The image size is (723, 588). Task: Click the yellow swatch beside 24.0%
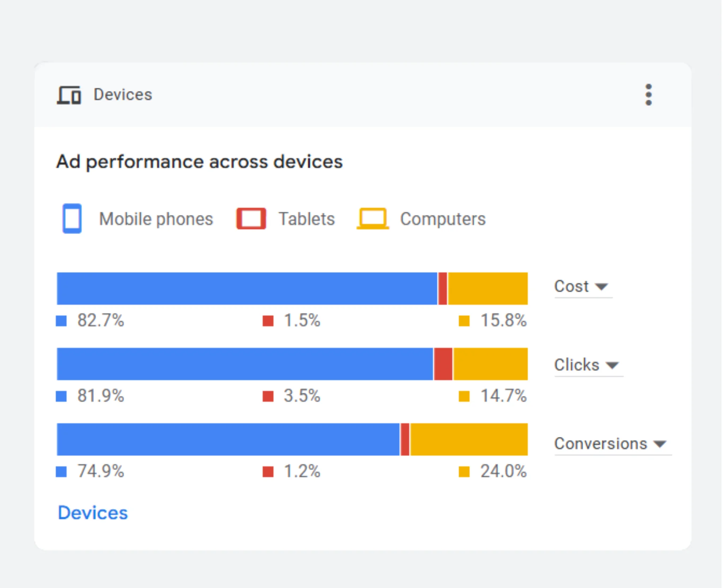[464, 472]
